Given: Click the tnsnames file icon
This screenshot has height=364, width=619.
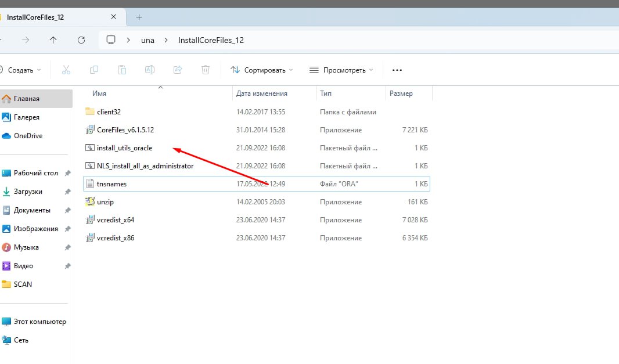Looking at the screenshot, I should [x=90, y=183].
